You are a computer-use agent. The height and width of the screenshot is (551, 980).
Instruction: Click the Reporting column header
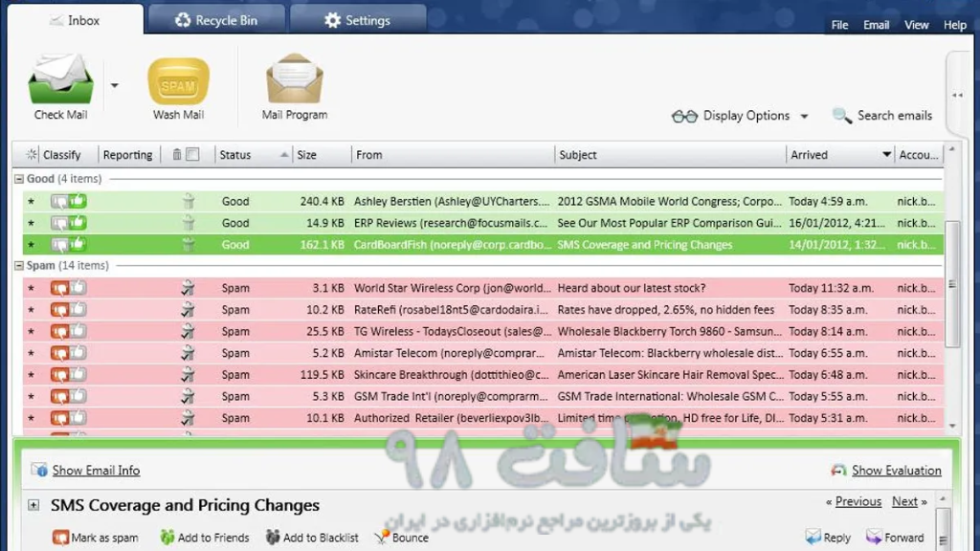(x=127, y=155)
